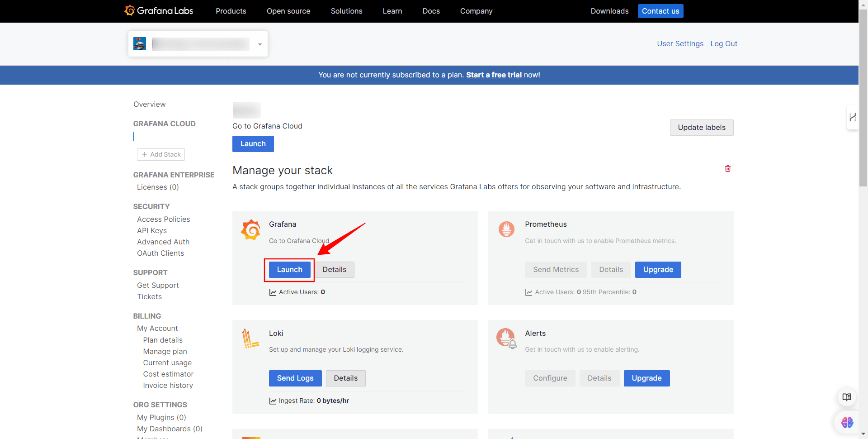Delete stack with red trash icon
Image resolution: width=868 pixels, height=439 pixels.
[x=728, y=168]
